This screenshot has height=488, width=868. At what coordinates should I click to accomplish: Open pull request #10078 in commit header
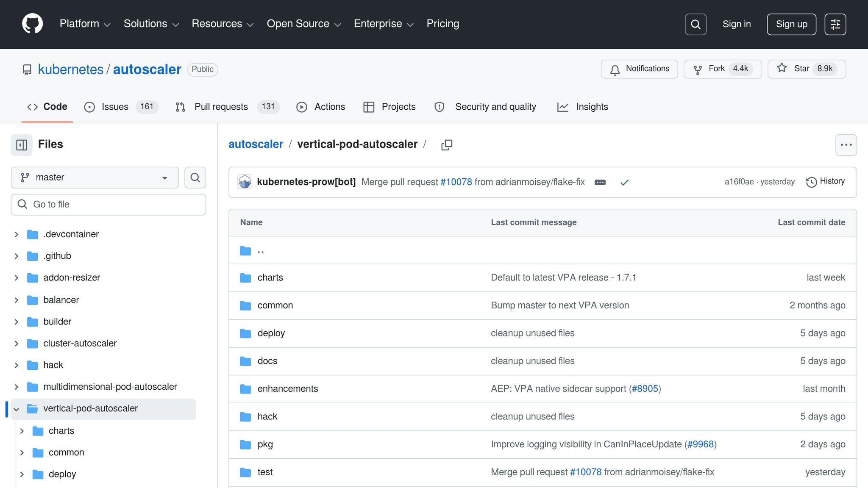pos(456,182)
